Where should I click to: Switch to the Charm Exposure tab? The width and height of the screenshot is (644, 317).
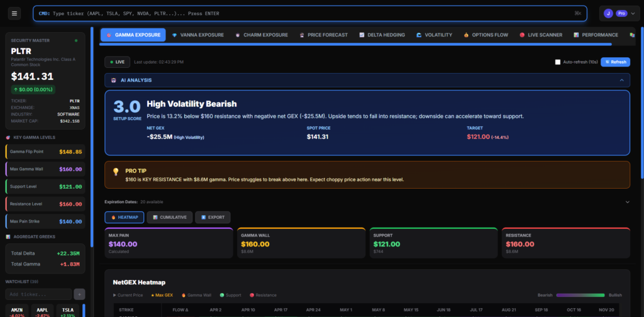coord(262,35)
